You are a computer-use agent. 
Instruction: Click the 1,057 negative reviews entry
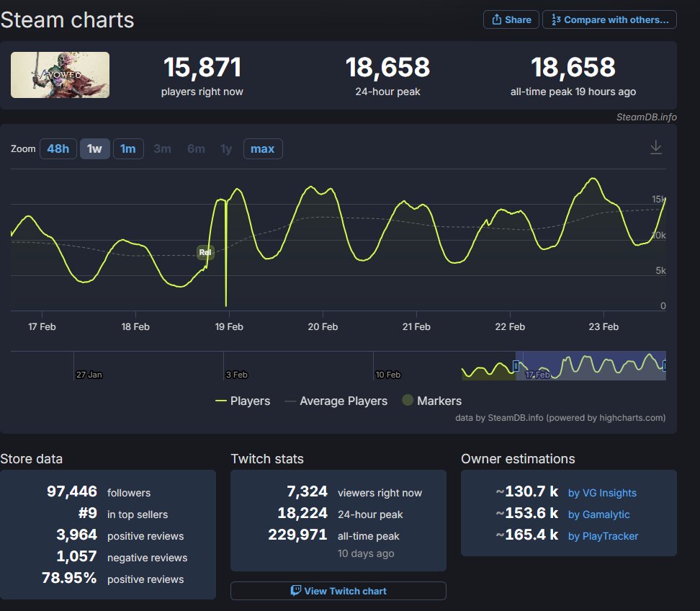(122, 556)
